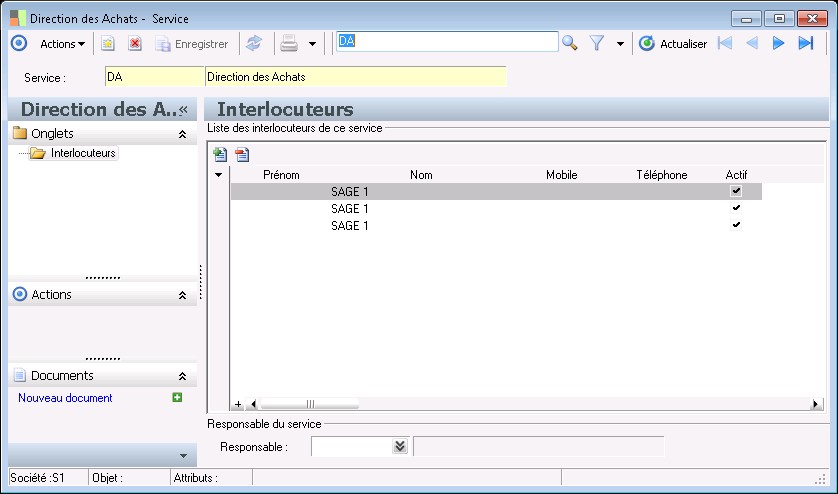This screenshot has height=494, width=838.
Task: Open the Actions toolbar menu
Action: (63, 44)
